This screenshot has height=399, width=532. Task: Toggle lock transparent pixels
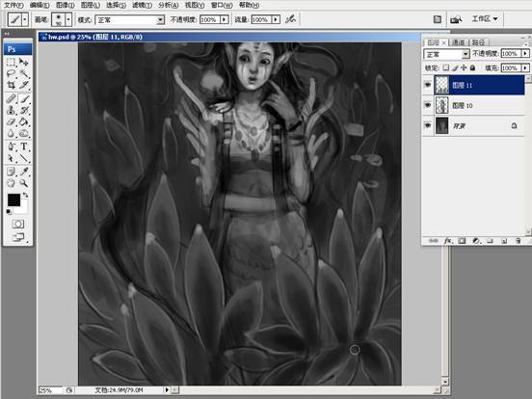(x=446, y=67)
